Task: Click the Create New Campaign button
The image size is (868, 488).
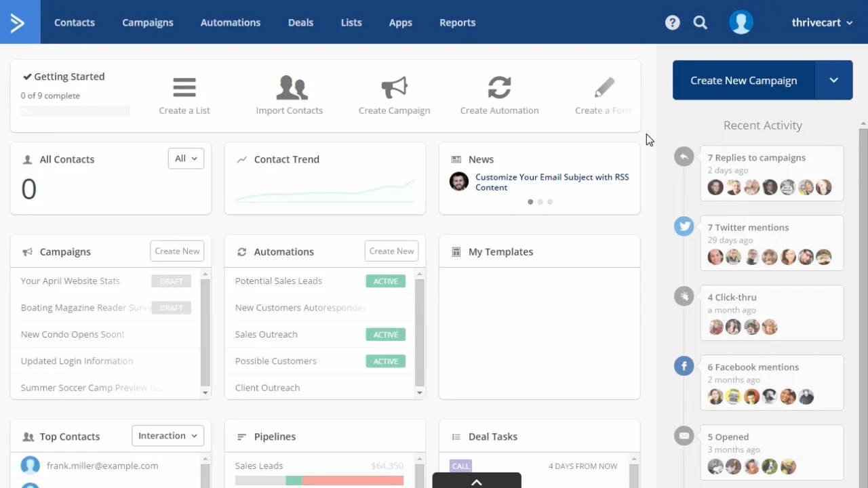Action: [x=743, y=80]
